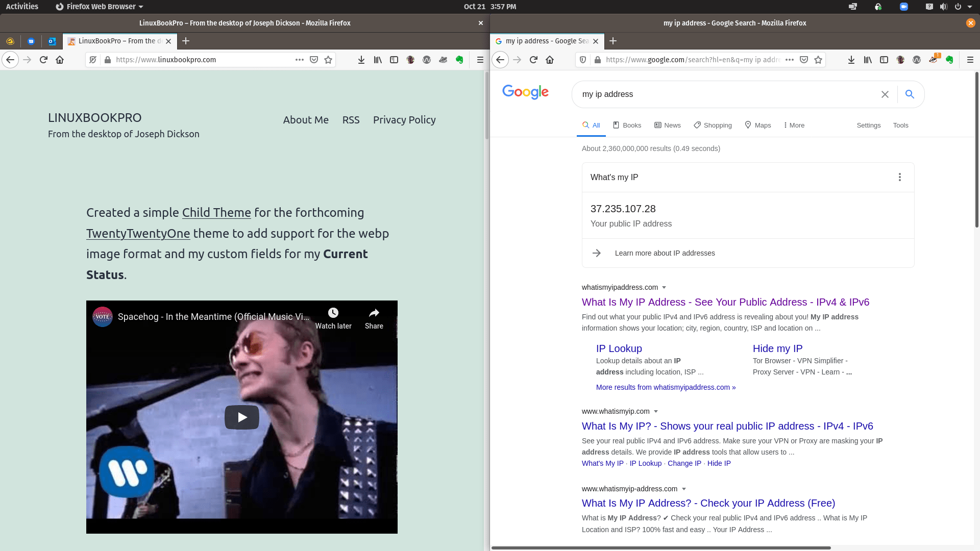Save linuxbookpro page to Pocket
The height and width of the screenshot is (551, 980).
coord(314,60)
